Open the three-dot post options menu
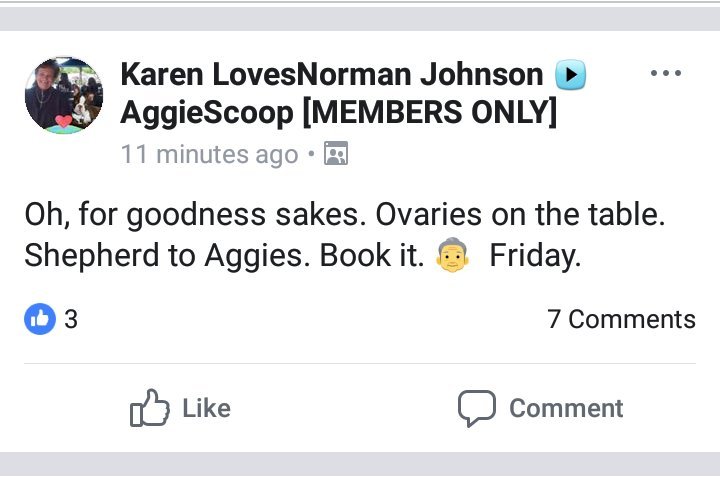 click(x=665, y=74)
